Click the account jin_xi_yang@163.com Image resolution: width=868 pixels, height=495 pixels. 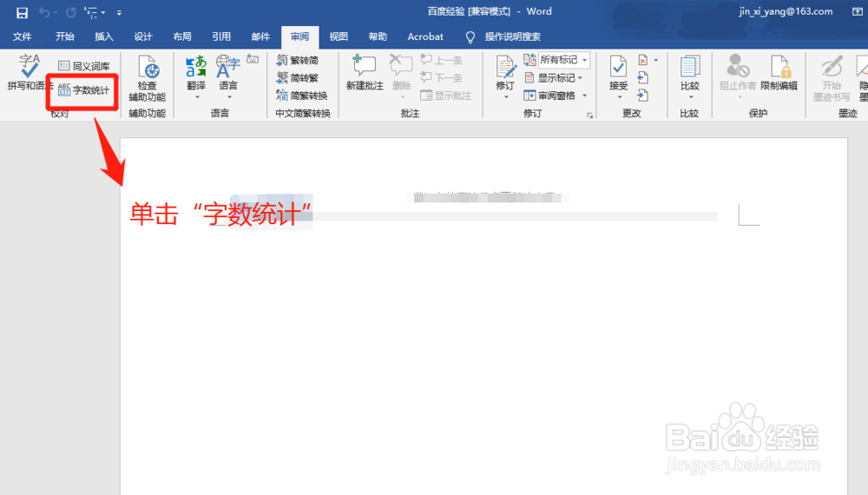click(786, 11)
